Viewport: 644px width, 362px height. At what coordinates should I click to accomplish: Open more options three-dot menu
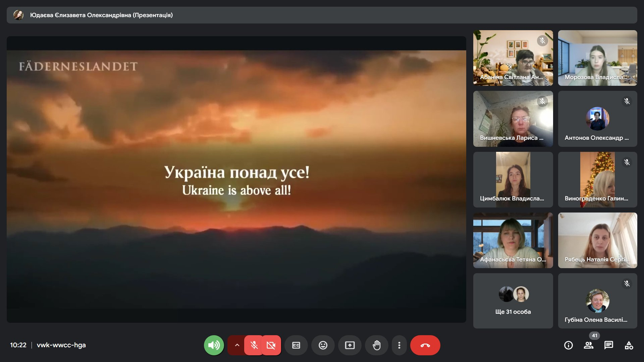pyautogui.click(x=399, y=345)
